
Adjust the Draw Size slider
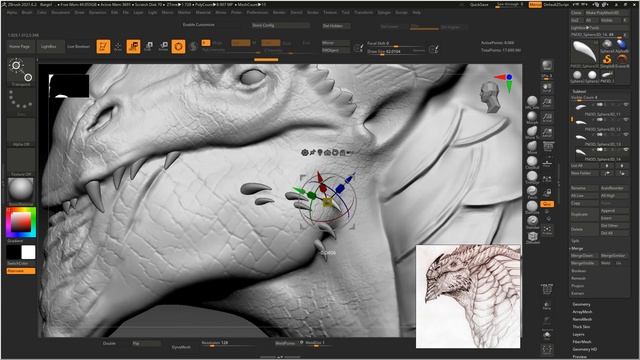pos(396,51)
